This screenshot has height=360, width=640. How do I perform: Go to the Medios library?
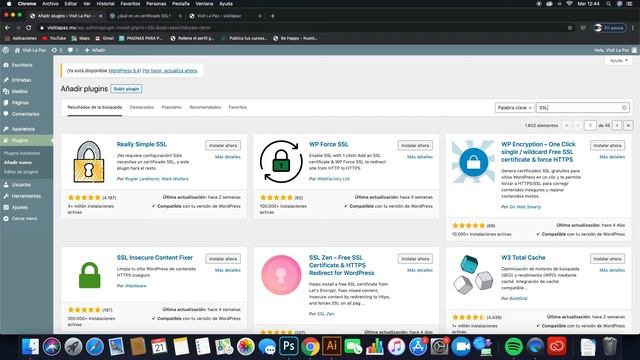20,91
